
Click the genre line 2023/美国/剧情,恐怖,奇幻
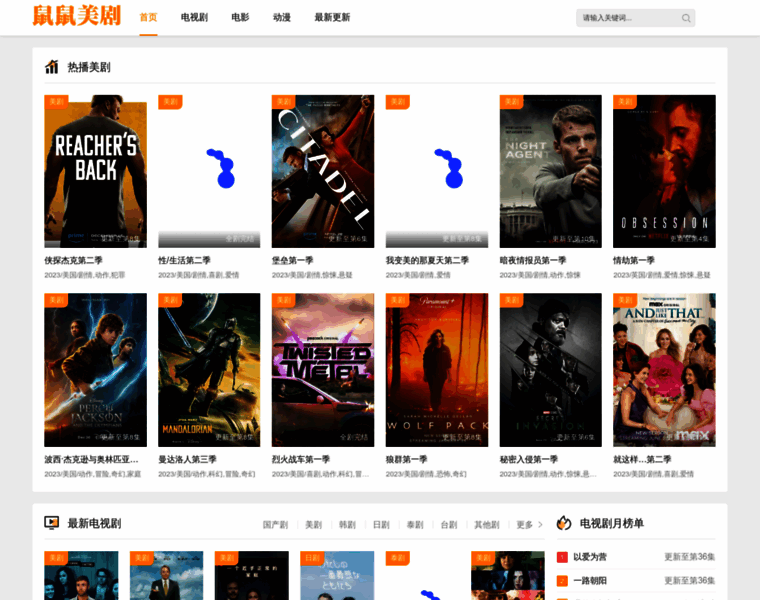426,474
